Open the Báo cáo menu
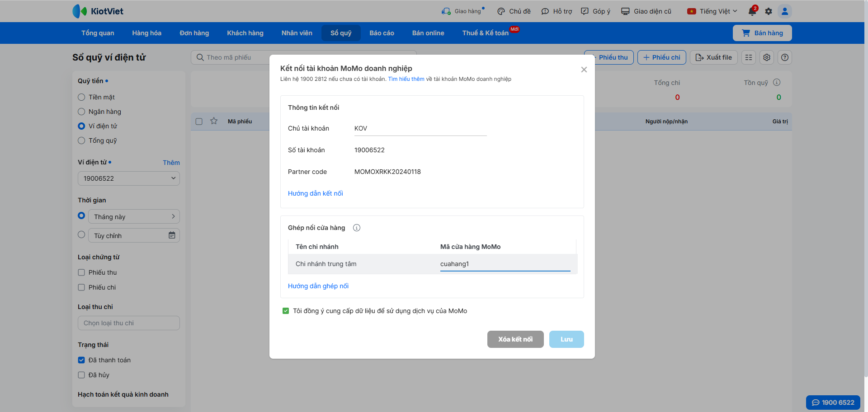This screenshot has width=868, height=412. [382, 33]
